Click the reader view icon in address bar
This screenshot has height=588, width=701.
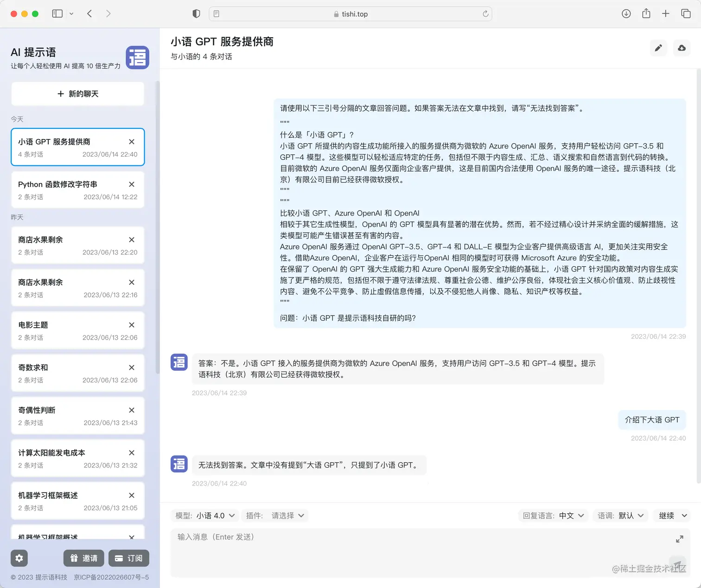click(x=217, y=14)
